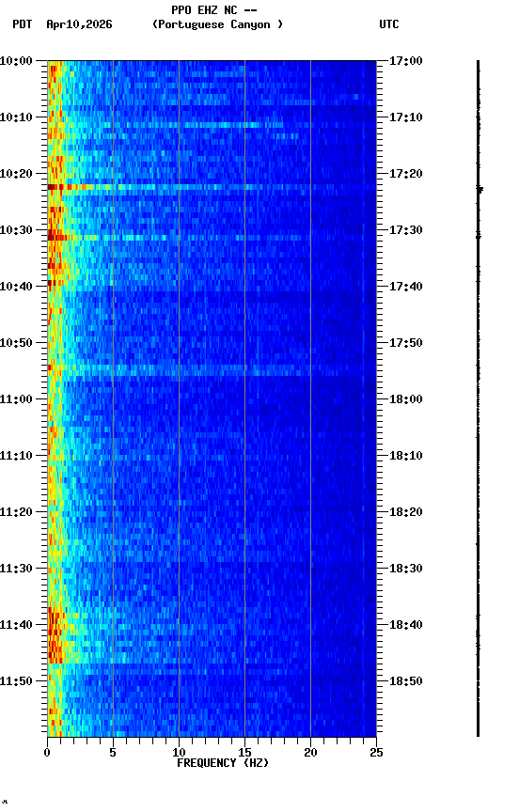Click the seismogram trace spike near 17:22

480,190
